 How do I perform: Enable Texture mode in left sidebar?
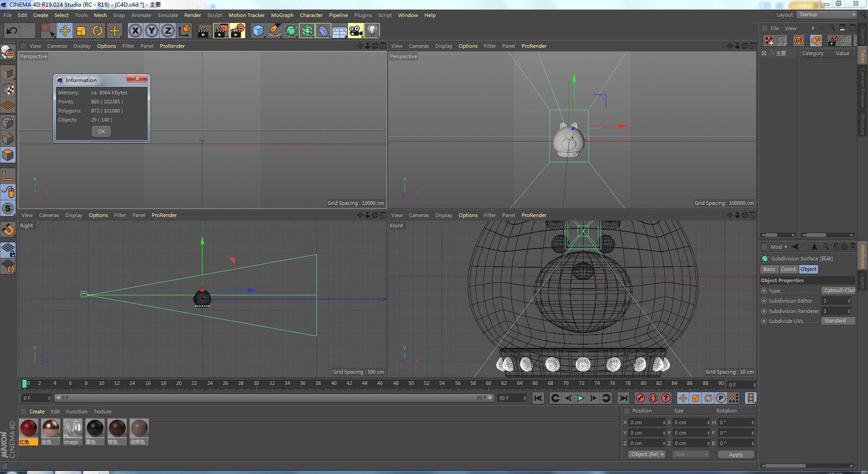click(8, 89)
